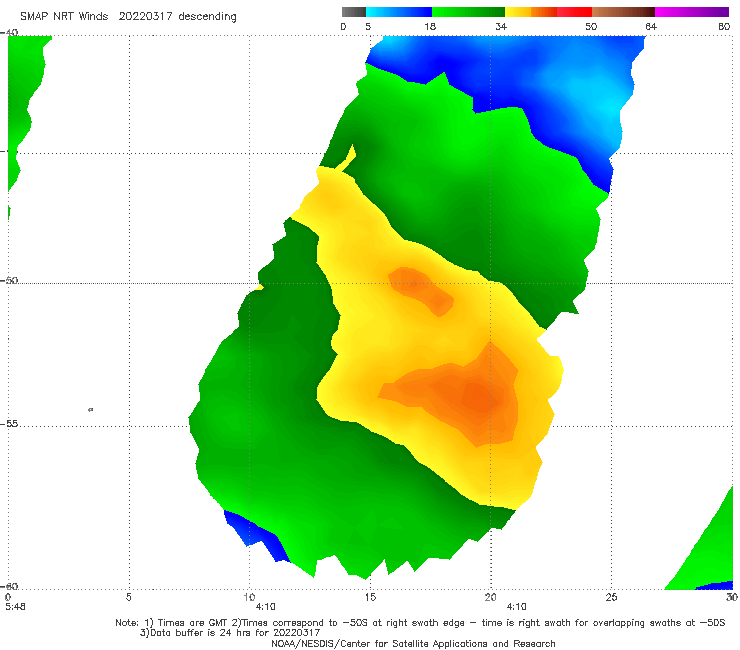Click the -40 latitude axis label
The width and height of the screenshot is (740, 650).
[x=9, y=32]
